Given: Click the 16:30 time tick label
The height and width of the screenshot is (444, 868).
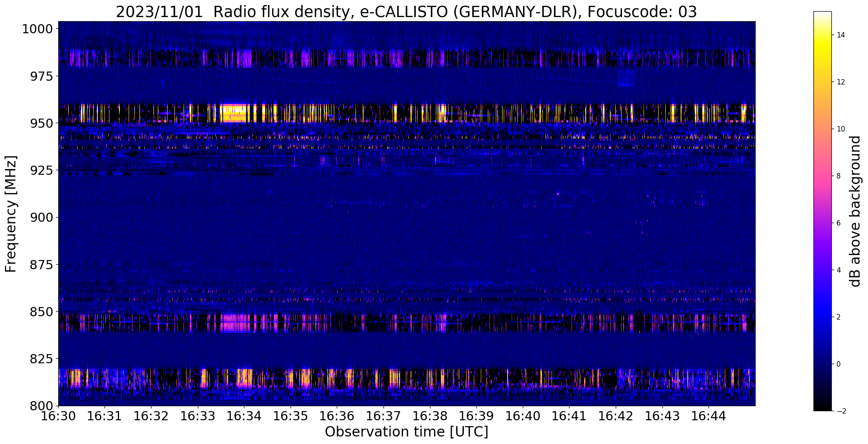Looking at the screenshot, I should coord(58,416).
